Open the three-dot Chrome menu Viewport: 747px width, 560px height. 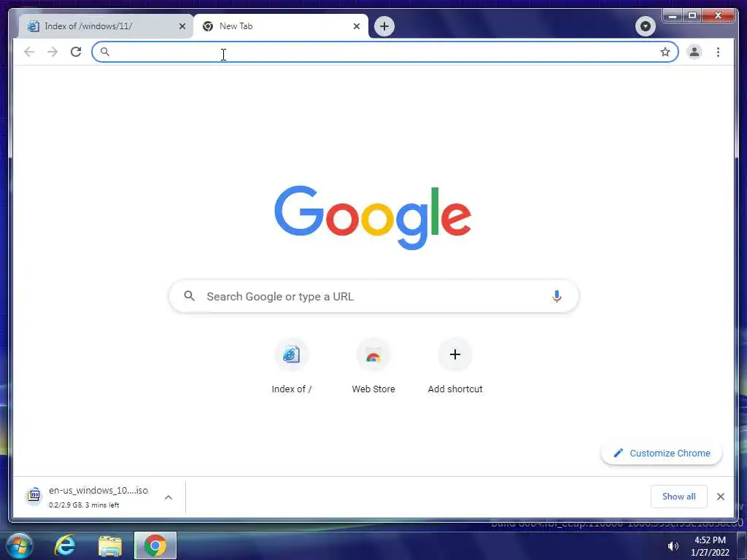pos(718,52)
